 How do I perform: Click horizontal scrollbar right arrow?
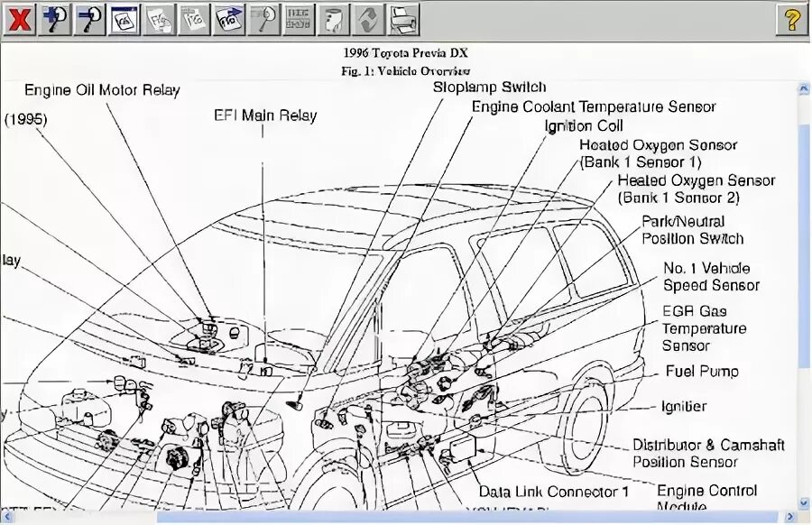[790, 516]
